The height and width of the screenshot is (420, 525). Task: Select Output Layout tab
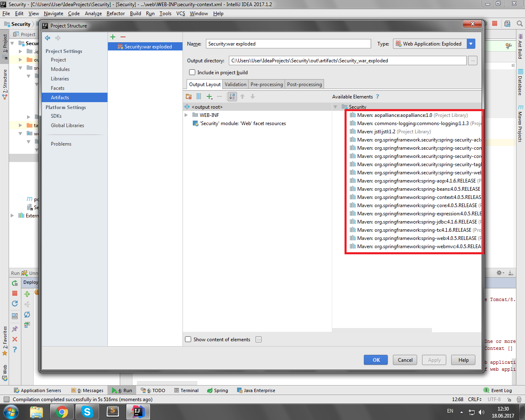tap(205, 84)
